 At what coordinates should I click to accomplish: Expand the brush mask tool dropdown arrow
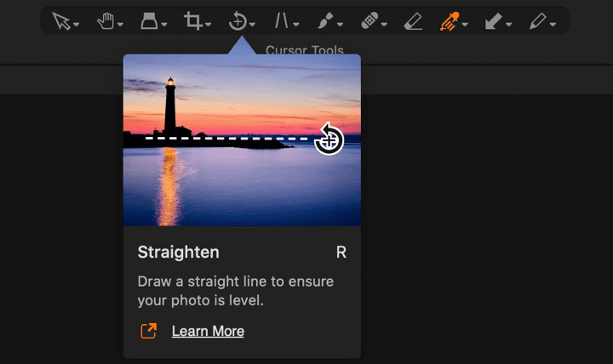pos(340,25)
